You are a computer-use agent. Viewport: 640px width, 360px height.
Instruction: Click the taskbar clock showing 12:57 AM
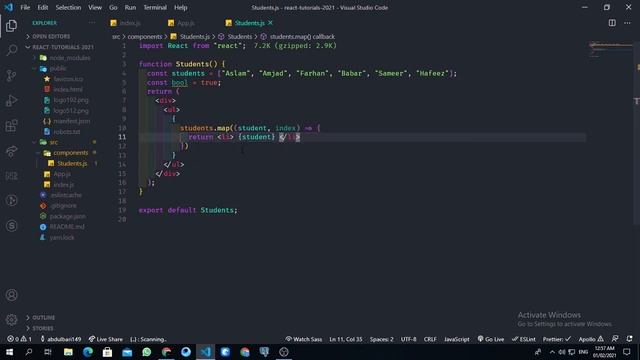click(x=604, y=352)
